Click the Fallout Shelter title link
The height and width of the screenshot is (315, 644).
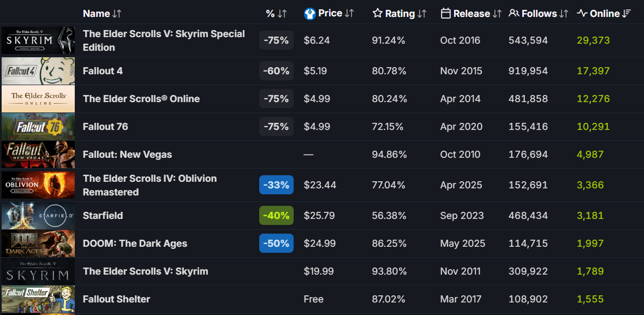tap(116, 299)
